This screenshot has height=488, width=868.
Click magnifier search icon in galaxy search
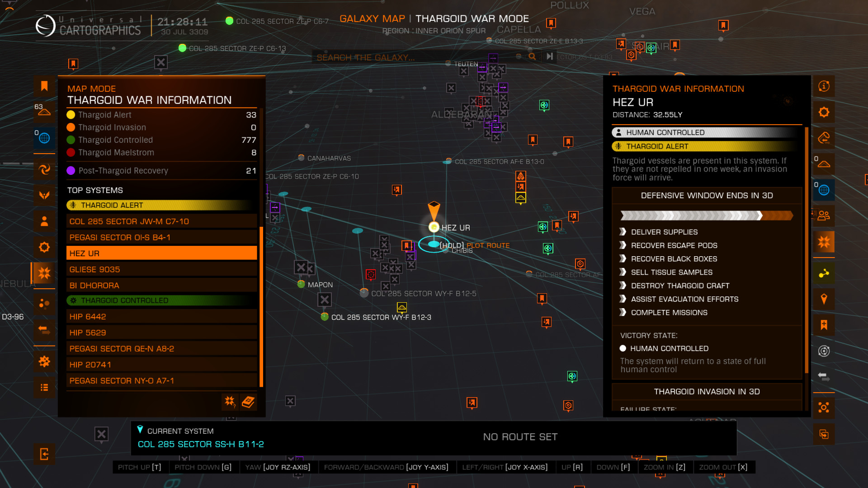533,56
